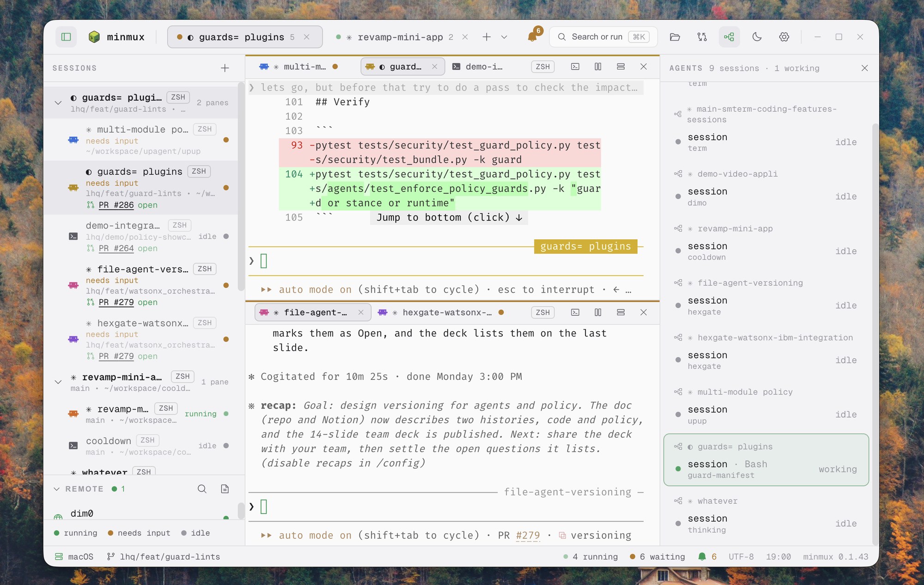Collapse the guards= plugins session group
924x585 pixels.
[x=58, y=103]
